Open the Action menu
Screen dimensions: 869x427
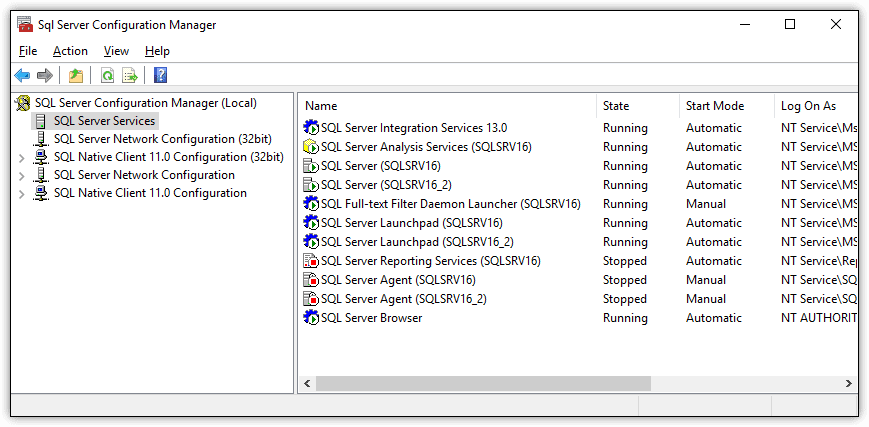70,51
